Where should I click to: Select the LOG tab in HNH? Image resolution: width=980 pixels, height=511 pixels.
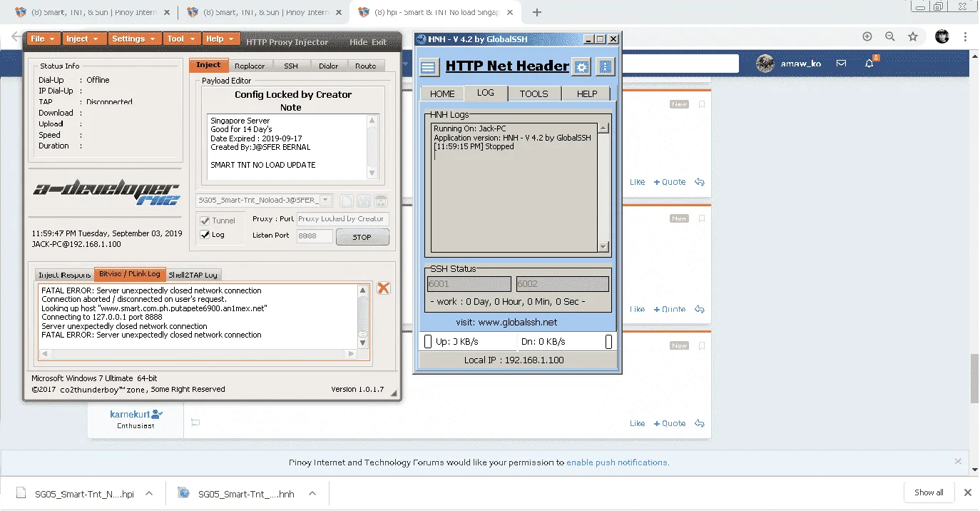click(486, 93)
